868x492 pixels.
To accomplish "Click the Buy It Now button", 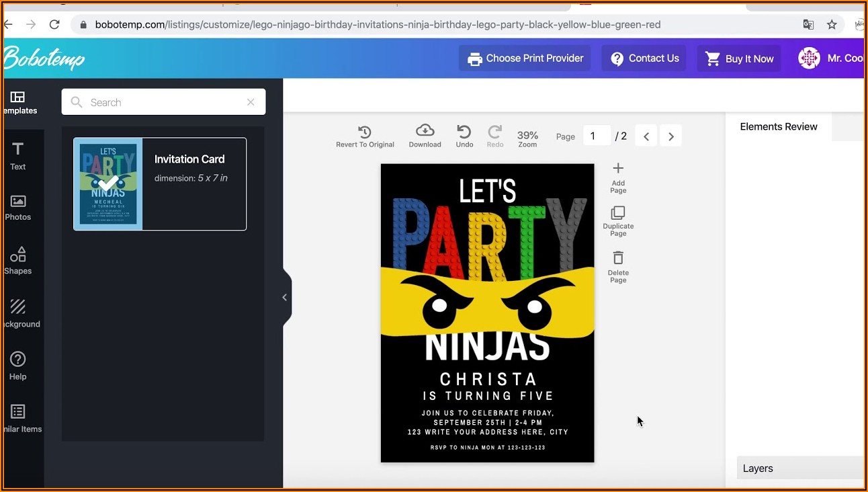I will coord(738,58).
